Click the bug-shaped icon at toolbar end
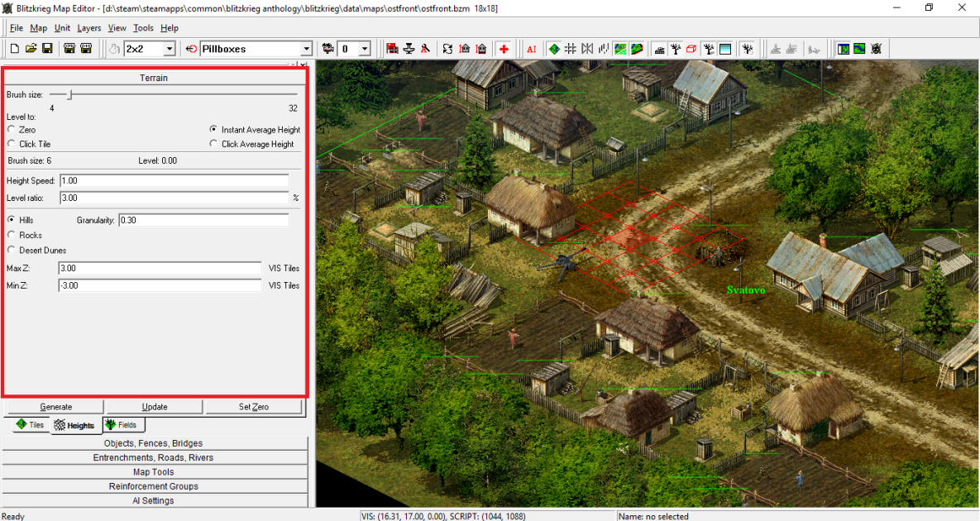Viewport: 980px width, 521px height. 876,49
